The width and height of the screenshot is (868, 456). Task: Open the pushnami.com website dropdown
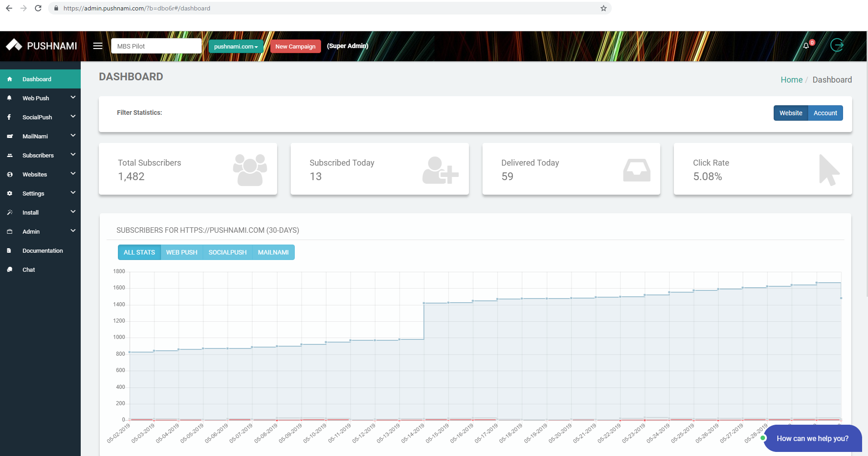click(x=235, y=46)
